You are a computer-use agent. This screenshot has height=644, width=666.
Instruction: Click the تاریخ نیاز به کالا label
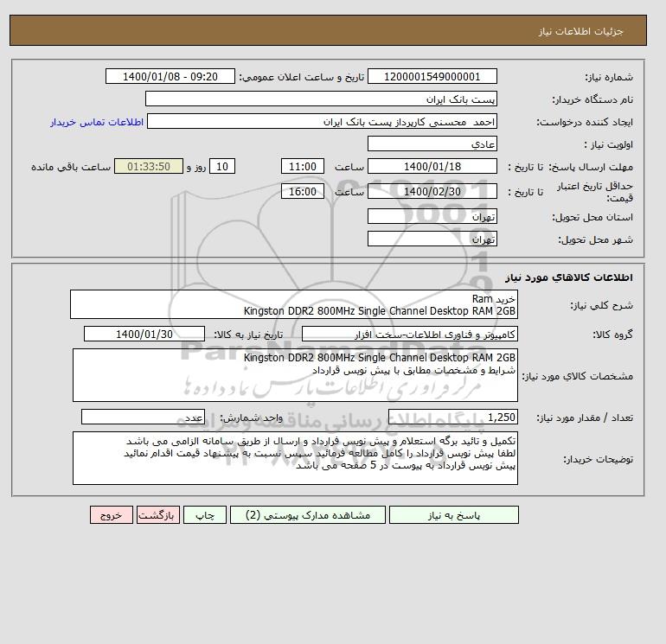coord(248,335)
